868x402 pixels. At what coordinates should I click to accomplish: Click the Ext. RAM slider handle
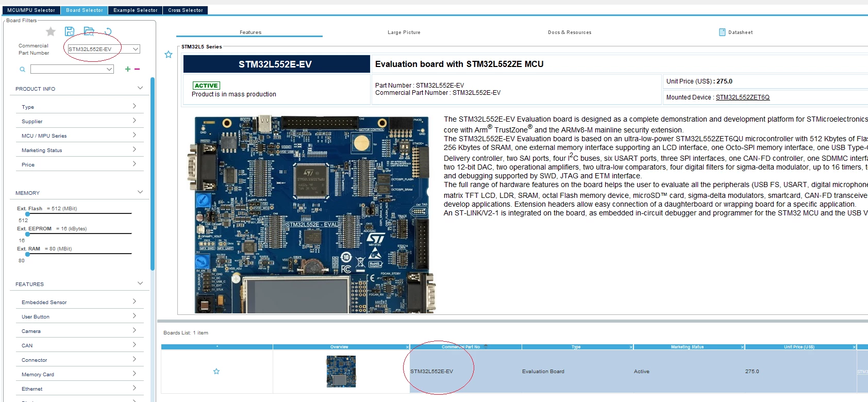(27, 254)
